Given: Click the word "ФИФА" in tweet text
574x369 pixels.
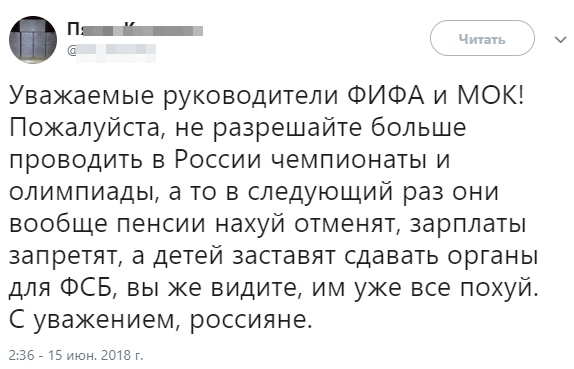Looking at the screenshot, I should pyautogui.click(x=386, y=95).
